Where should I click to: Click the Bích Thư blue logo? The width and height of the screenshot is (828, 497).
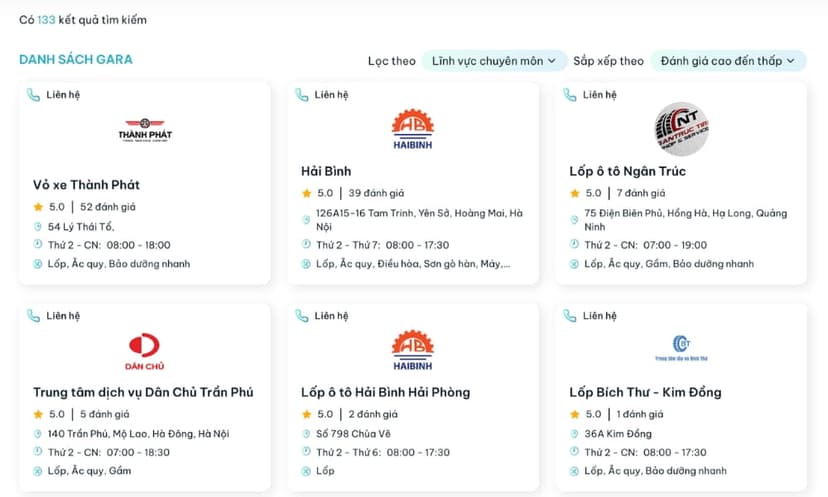[x=681, y=348]
